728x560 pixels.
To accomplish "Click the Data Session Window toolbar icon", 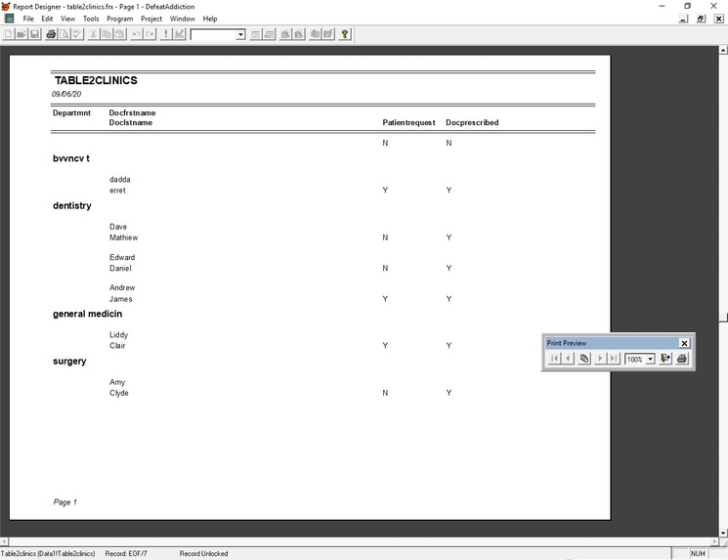I will 269,34.
